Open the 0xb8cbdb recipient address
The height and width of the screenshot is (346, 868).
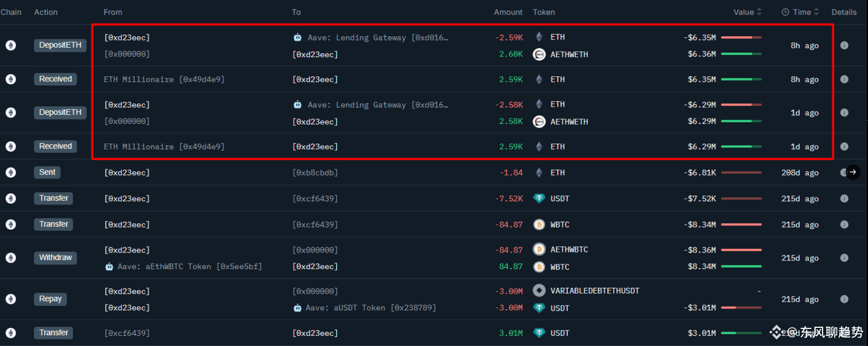point(315,173)
